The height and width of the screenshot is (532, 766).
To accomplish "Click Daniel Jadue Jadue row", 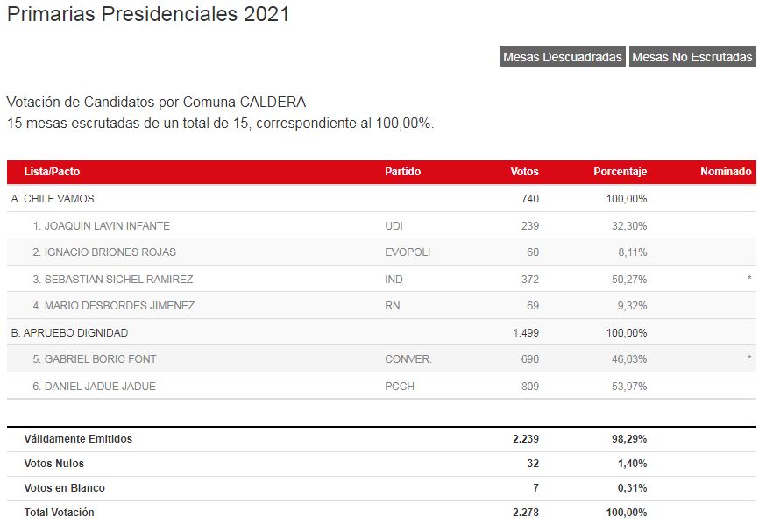I will click(381, 386).
